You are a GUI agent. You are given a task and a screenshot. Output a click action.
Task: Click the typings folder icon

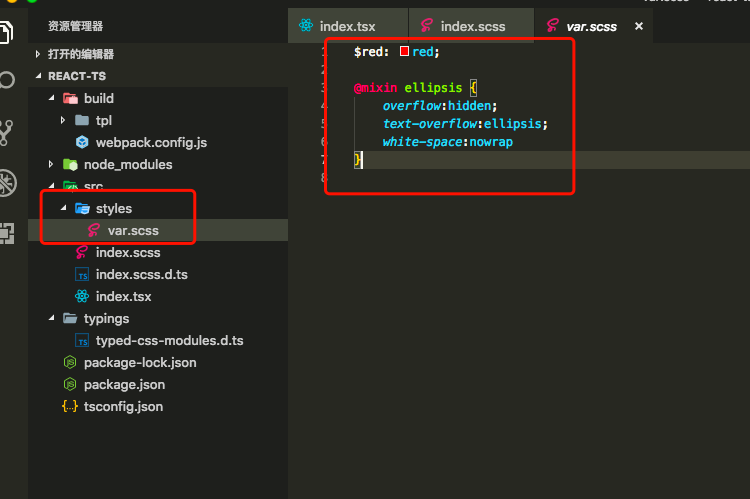pyautogui.click(x=70, y=318)
